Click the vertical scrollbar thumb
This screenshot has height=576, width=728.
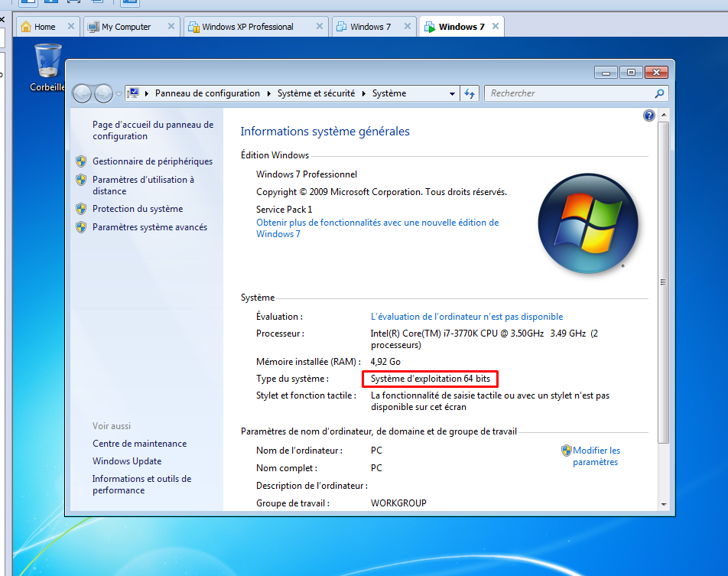664,282
